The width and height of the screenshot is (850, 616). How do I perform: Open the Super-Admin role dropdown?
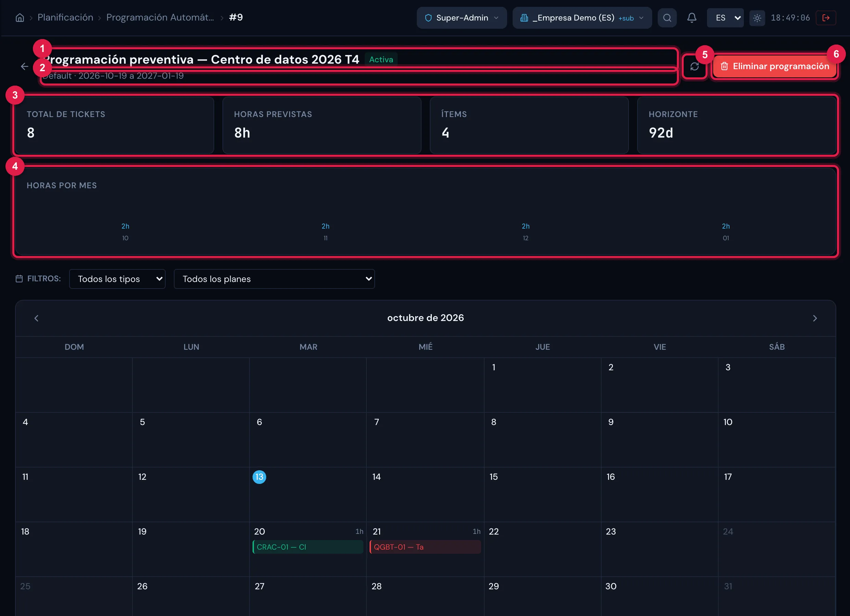coord(462,17)
